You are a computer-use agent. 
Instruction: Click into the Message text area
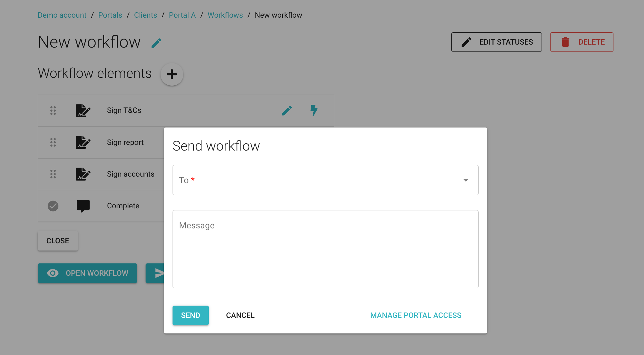[325, 249]
